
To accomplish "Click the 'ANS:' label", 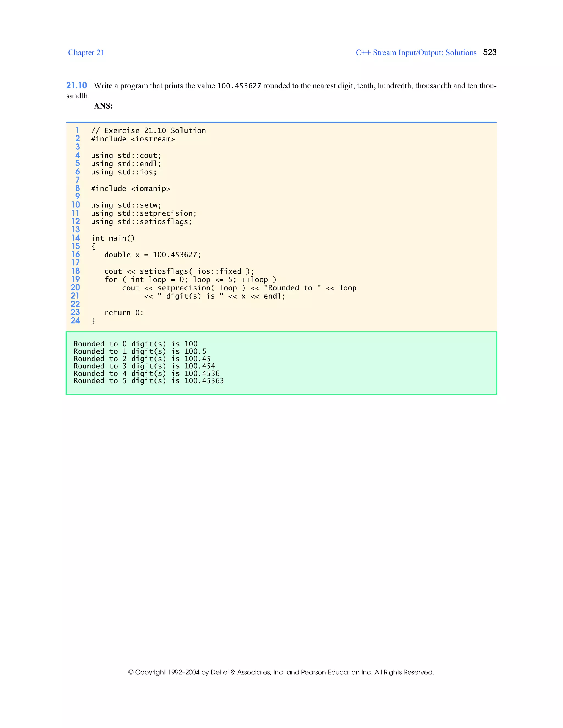I will click(103, 106).
